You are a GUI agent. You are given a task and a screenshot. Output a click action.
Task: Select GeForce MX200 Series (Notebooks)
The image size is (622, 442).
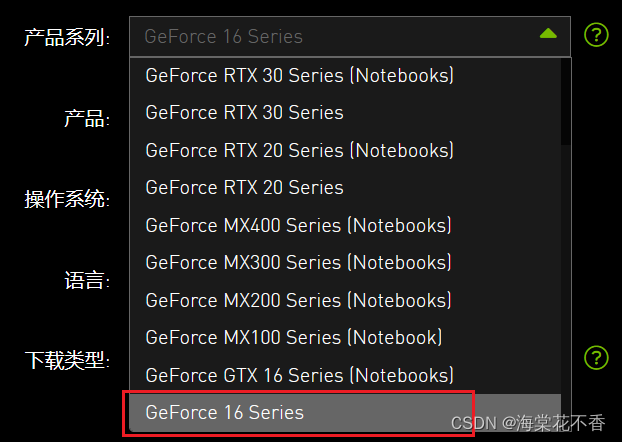point(298,300)
